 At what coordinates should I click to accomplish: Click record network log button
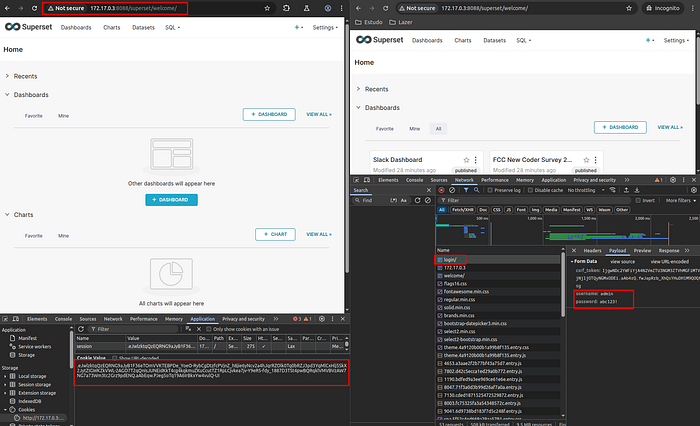click(x=442, y=190)
